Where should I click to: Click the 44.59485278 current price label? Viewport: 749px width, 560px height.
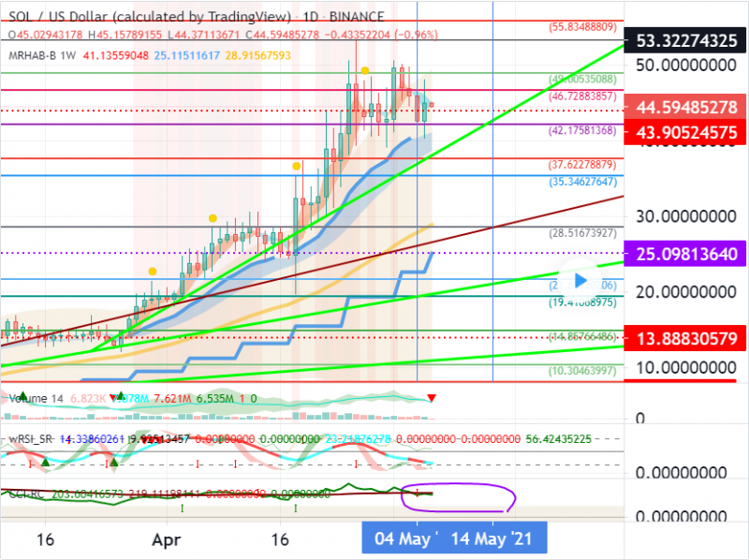[x=686, y=108]
